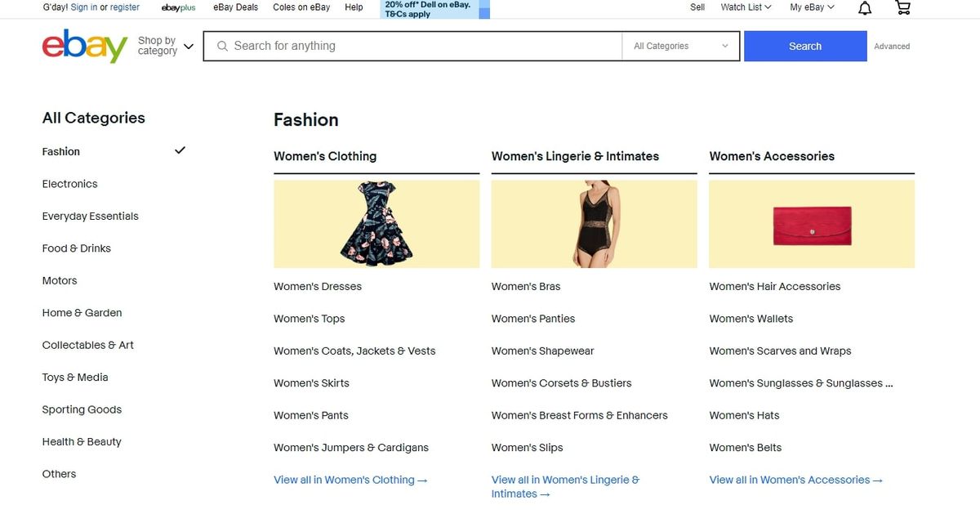Click the eBay logo
The height and width of the screenshot is (523, 980).
click(82, 46)
